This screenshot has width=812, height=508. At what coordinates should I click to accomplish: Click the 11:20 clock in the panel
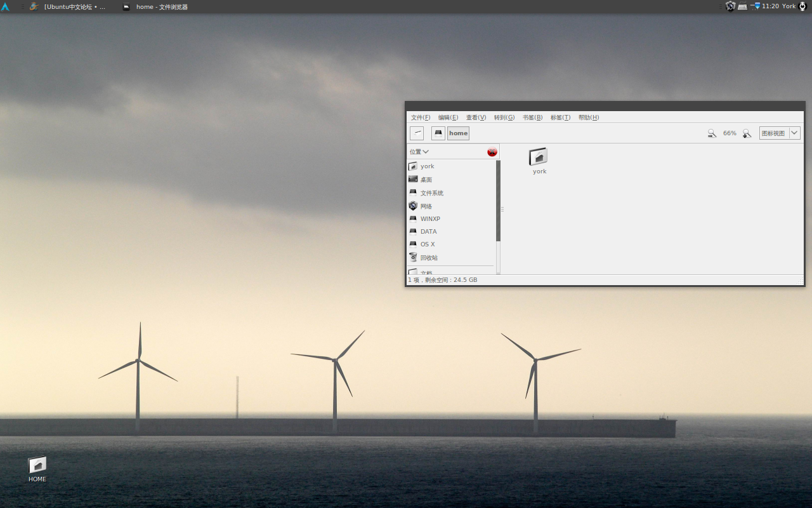[770, 6]
